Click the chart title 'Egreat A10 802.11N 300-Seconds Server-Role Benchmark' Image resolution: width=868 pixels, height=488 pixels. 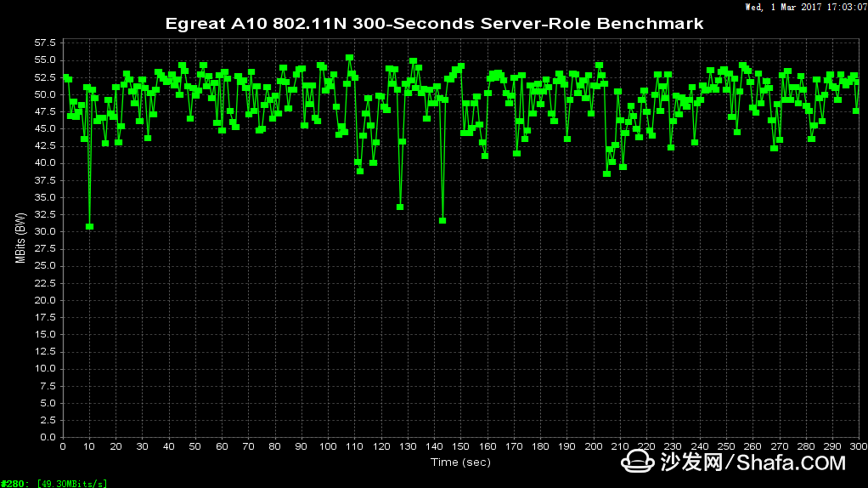[x=435, y=24]
